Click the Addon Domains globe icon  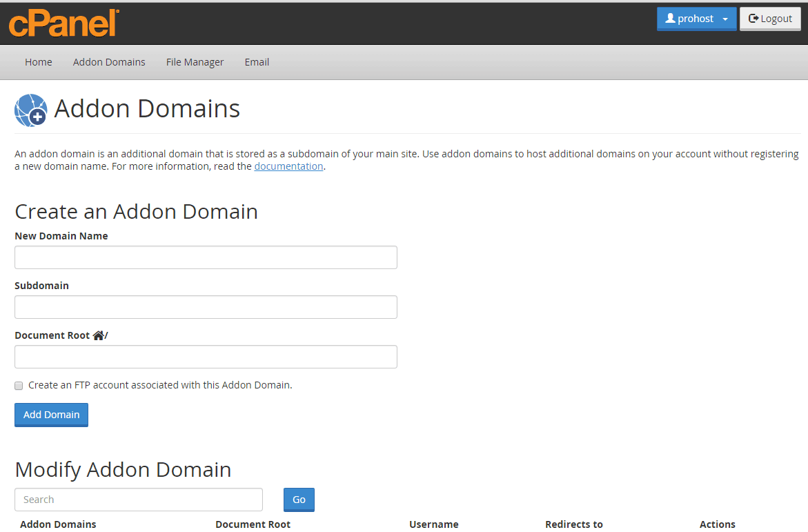(30, 109)
